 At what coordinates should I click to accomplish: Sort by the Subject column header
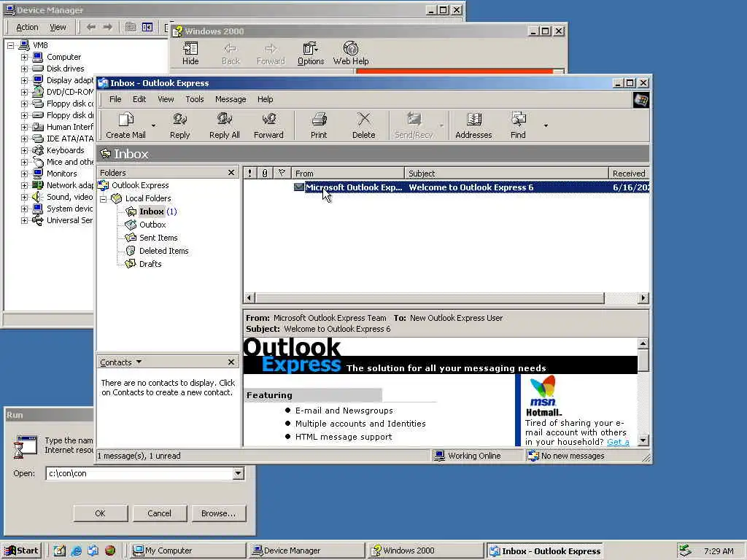tap(506, 174)
